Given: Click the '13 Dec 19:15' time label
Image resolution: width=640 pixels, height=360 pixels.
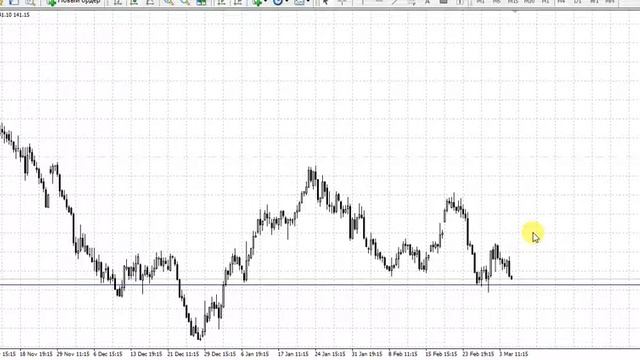Looking at the screenshot, I should [146, 354].
